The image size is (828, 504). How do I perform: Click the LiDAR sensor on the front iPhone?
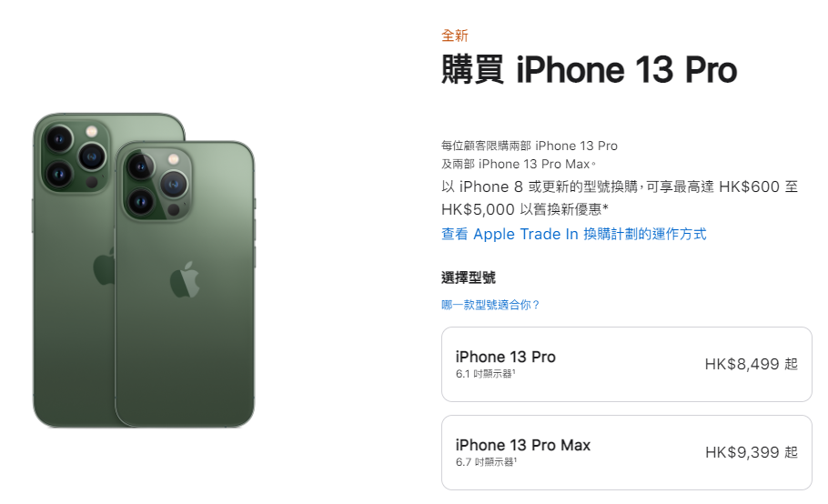point(173,210)
